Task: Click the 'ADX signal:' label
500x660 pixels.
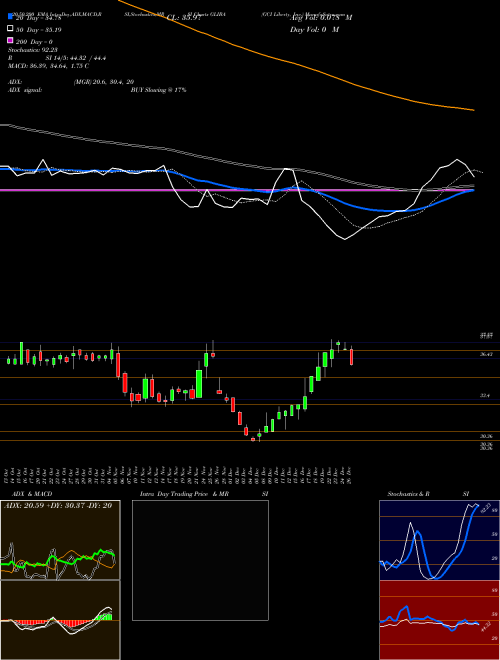Action: click(25, 90)
